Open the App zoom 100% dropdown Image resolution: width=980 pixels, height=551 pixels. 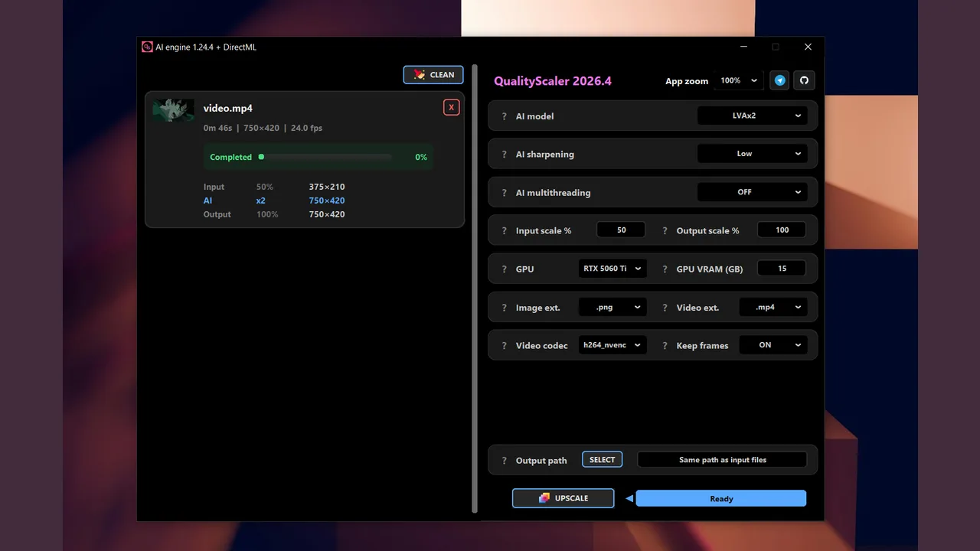tap(739, 80)
